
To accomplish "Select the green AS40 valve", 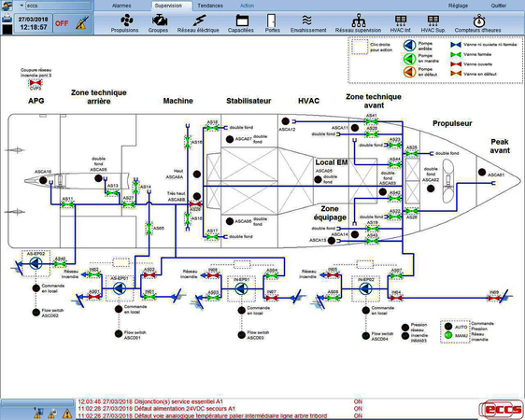I will [x=60, y=264].
